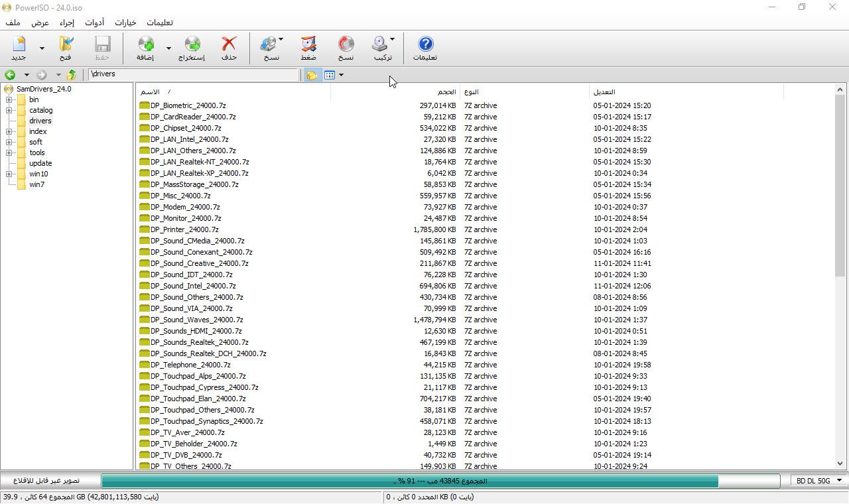The height and width of the screenshot is (504, 849).
Task: Open the dropdown arrow next to New (جديد)
Action: click(42, 48)
